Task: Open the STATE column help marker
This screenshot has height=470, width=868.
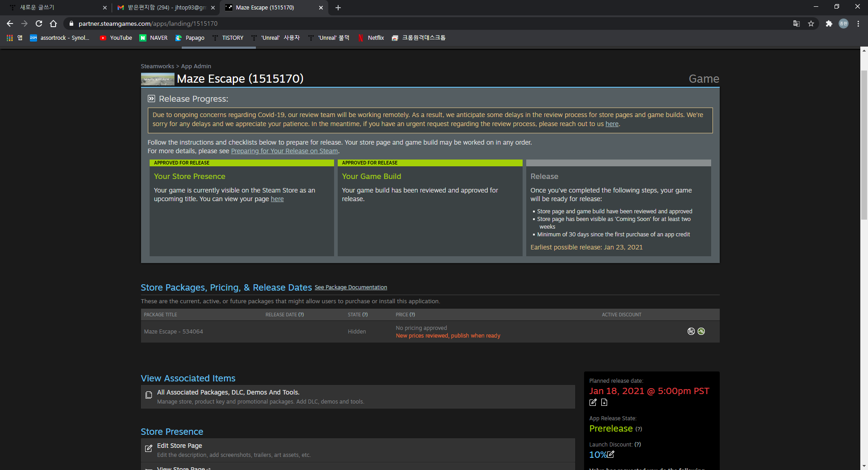Action: click(365, 315)
